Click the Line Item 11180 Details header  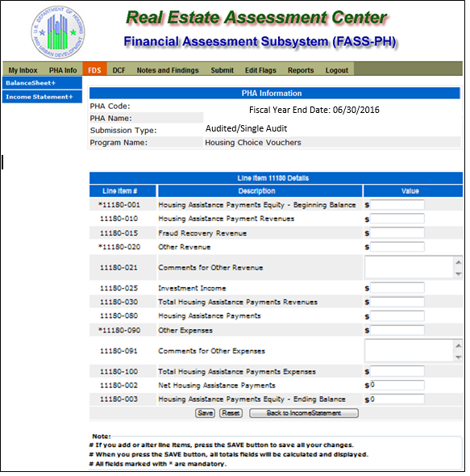276,177
